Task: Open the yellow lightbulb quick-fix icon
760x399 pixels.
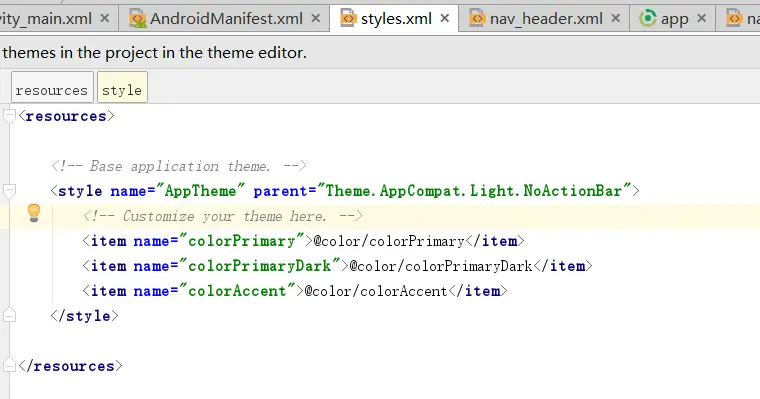Action: click(x=34, y=213)
